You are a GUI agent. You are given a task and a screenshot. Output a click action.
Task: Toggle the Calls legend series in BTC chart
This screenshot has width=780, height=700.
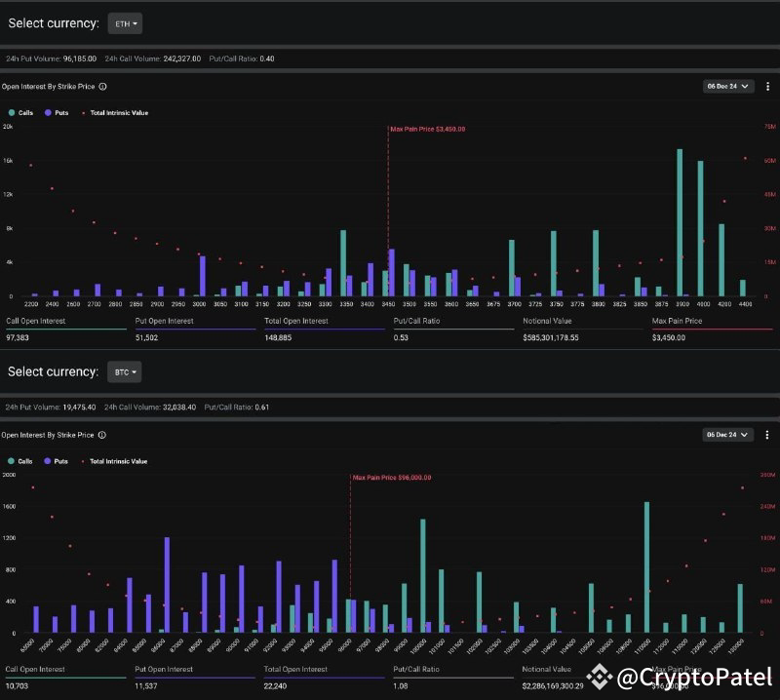click(x=20, y=461)
